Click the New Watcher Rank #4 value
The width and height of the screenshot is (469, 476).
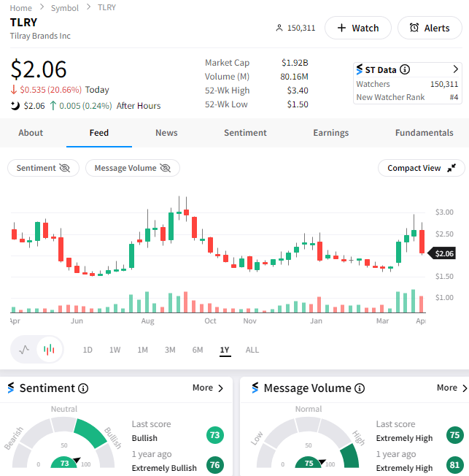click(x=454, y=97)
